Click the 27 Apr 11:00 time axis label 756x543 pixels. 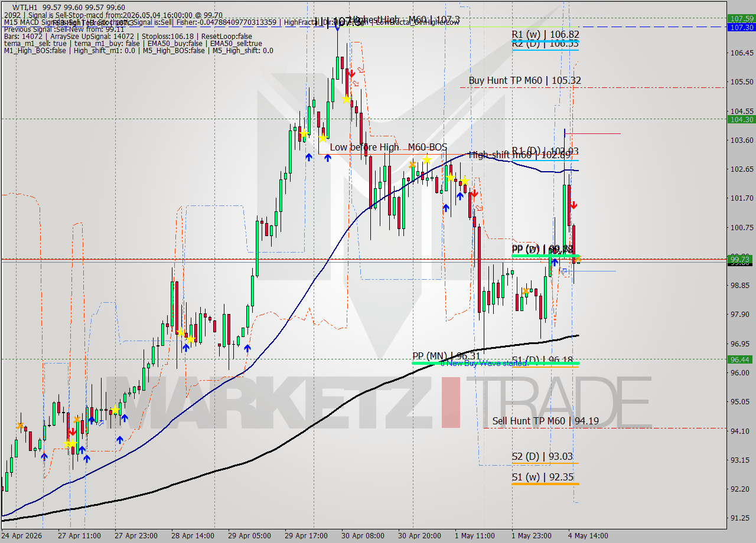click(80, 536)
